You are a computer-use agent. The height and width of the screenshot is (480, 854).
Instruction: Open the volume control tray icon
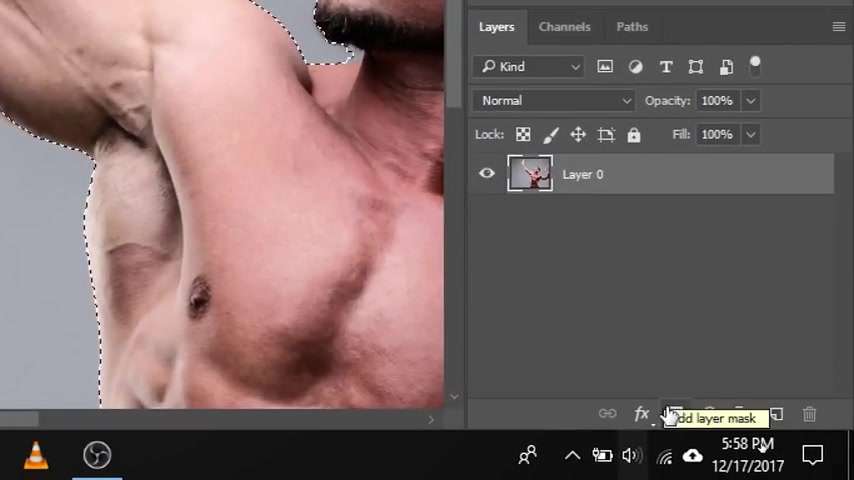[x=632, y=455]
